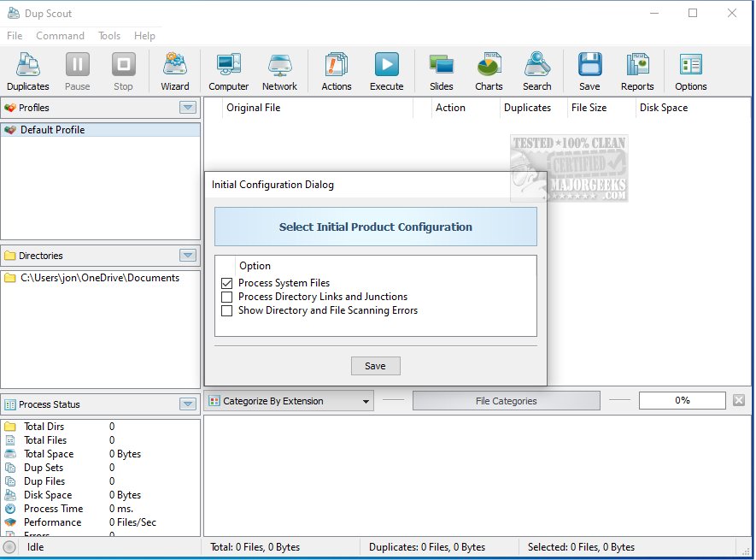Uncheck Process System Files checkbox
The image size is (756, 560).
click(227, 283)
